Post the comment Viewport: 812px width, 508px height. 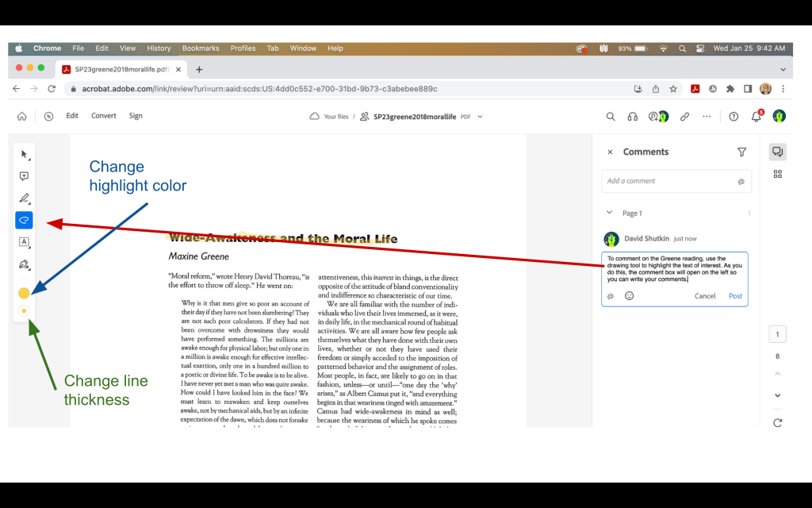(x=735, y=296)
